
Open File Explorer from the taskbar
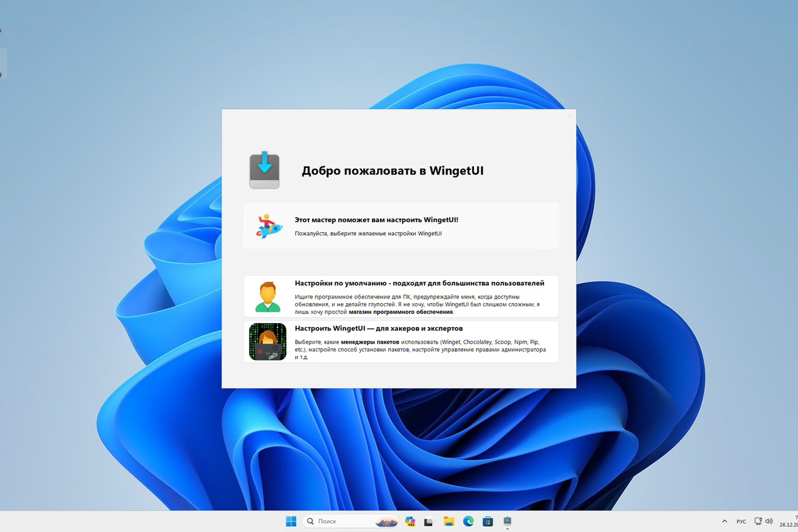click(x=448, y=521)
